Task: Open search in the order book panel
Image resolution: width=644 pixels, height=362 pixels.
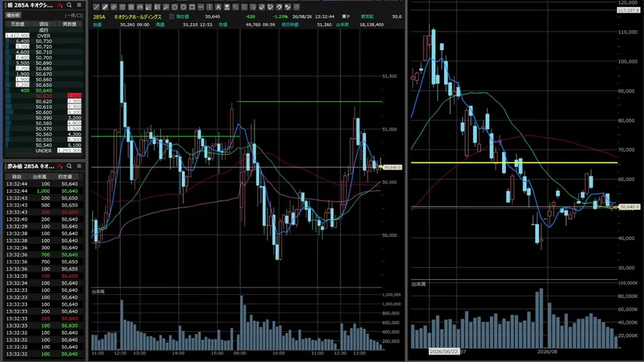Action: pyautogui.click(x=69, y=5)
